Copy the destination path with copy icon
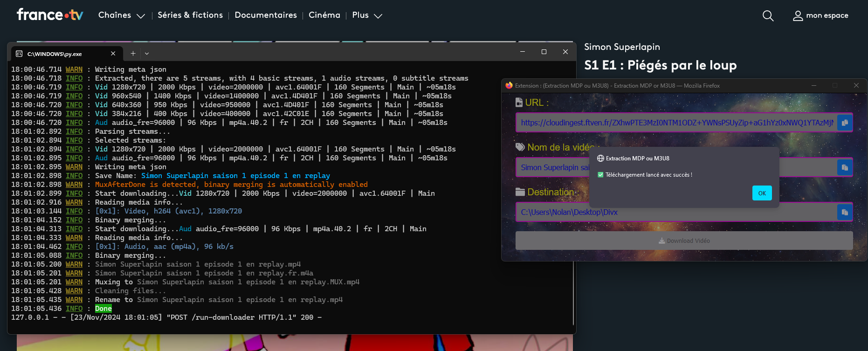Viewport: 868px width, 351px height. pyautogui.click(x=845, y=212)
